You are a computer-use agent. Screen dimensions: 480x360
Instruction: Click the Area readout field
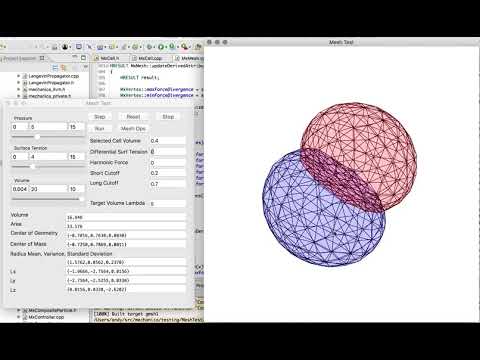pyautogui.click(x=126, y=226)
